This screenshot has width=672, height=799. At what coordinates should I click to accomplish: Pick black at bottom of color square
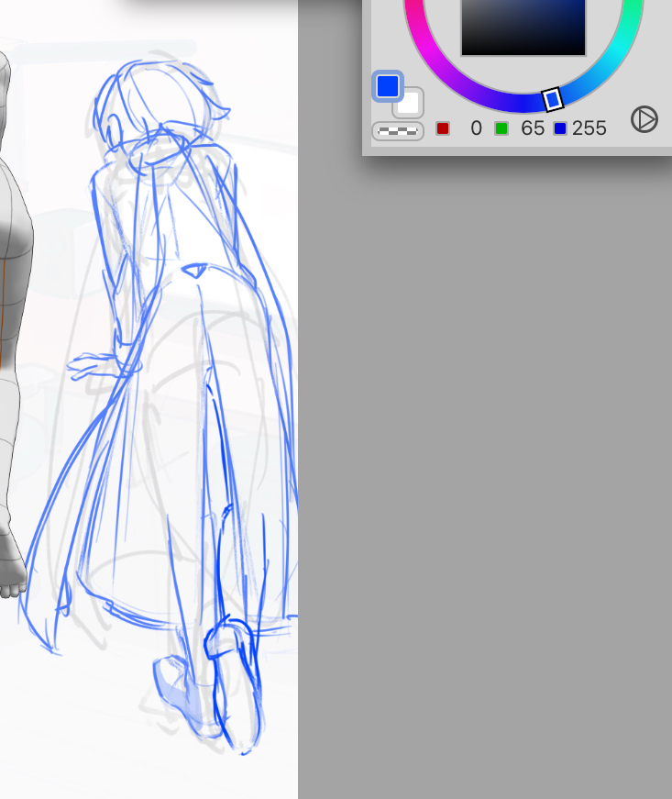coord(523,50)
